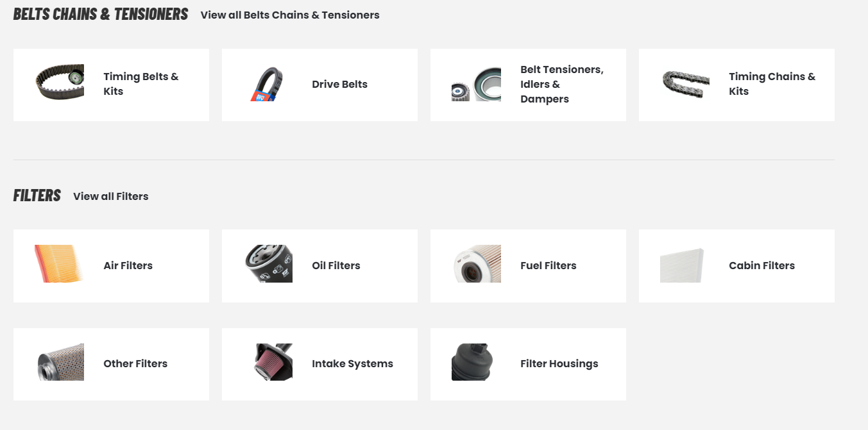
Task: Click the timing chain product image
Action: click(x=686, y=84)
